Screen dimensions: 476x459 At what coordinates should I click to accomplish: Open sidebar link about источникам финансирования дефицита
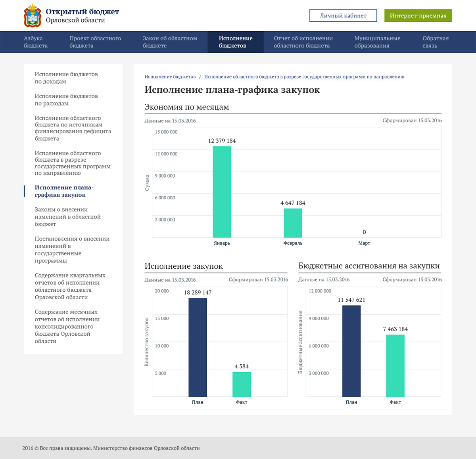coord(73,128)
